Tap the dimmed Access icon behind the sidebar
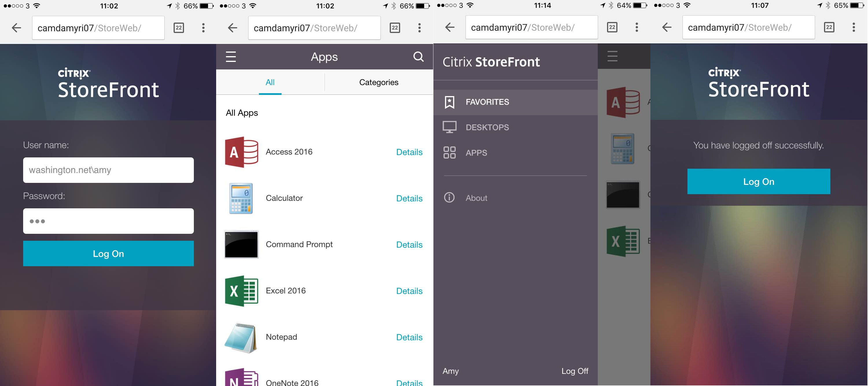The image size is (868, 386). 623,102
